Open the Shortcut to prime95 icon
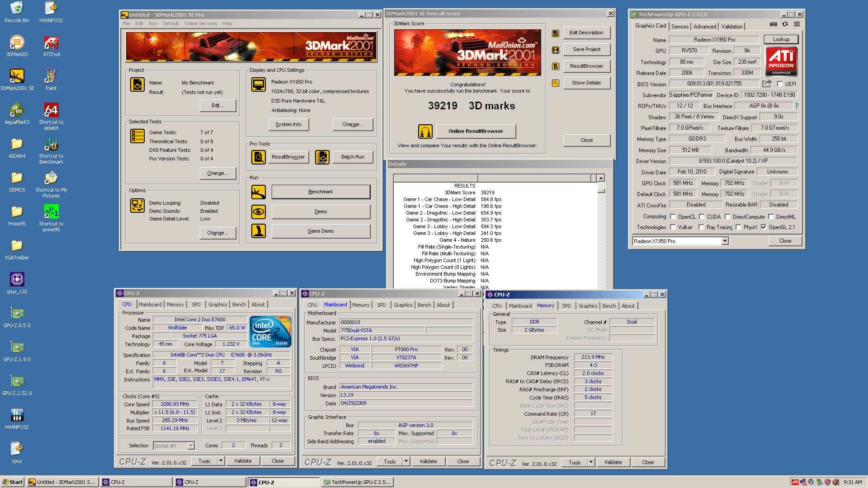The width and height of the screenshot is (868, 488). pyautogui.click(x=51, y=218)
